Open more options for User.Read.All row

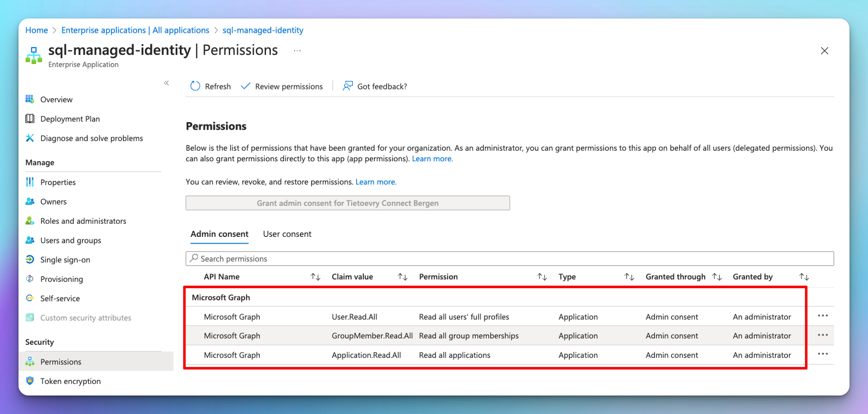tap(823, 316)
